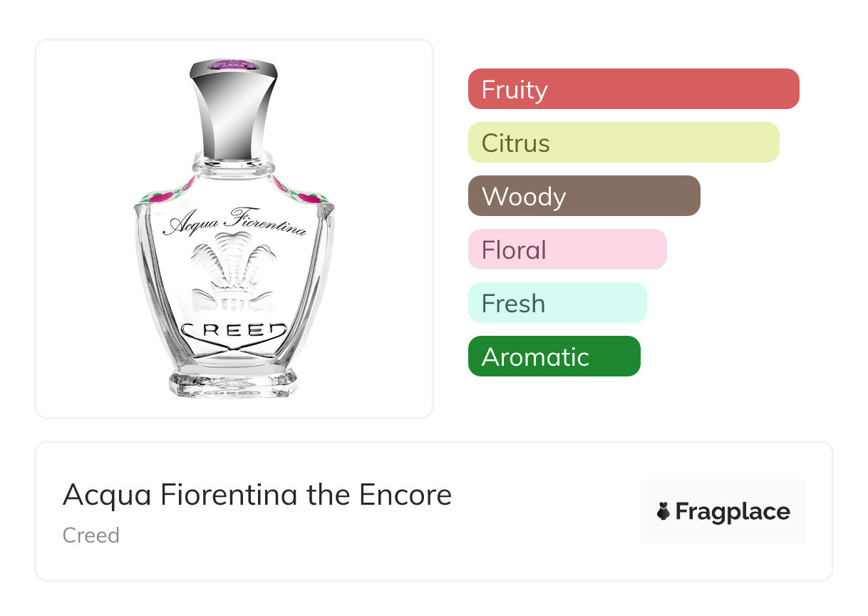
Task: Select the red Fruity accord bar
Action: (x=633, y=89)
